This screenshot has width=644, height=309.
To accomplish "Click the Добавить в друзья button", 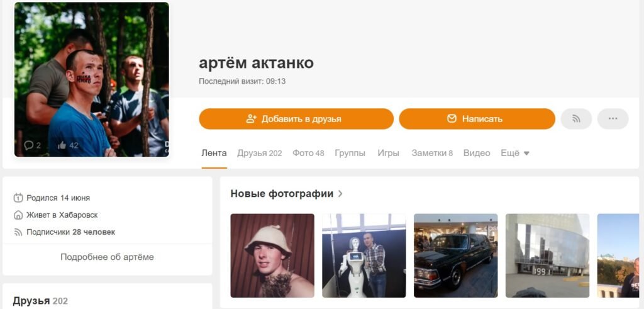I will [x=296, y=119].
